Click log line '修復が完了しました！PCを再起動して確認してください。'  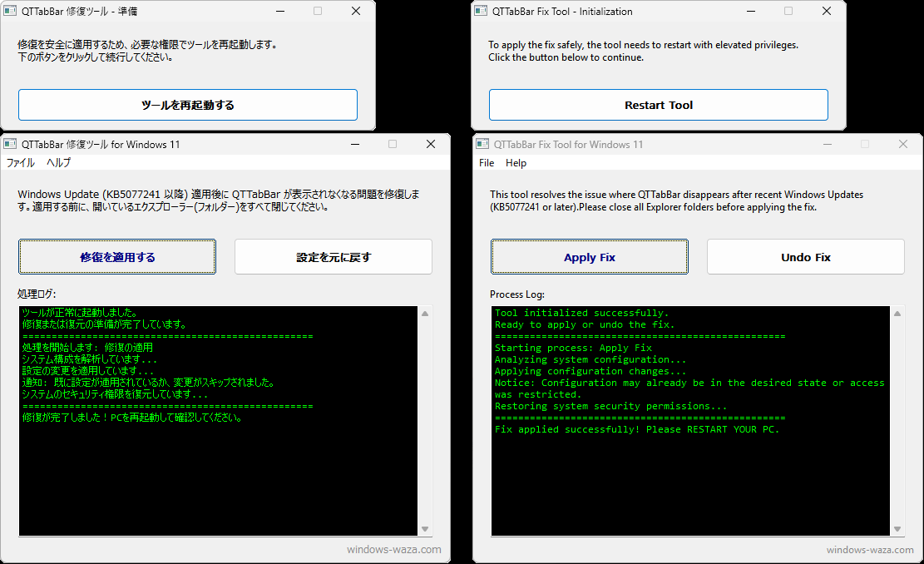[132, 418]
